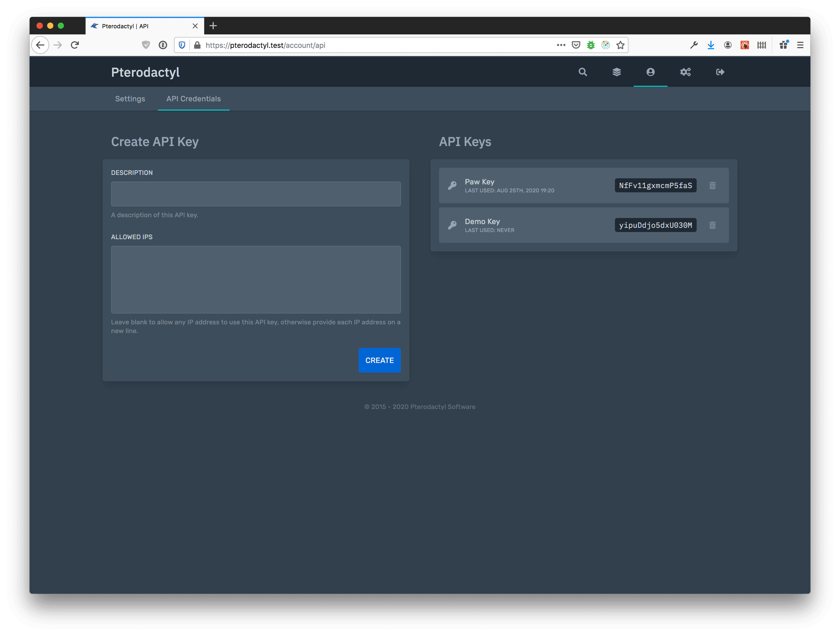Click inside the Allowed IPs text area

click(x=255, y=279)
